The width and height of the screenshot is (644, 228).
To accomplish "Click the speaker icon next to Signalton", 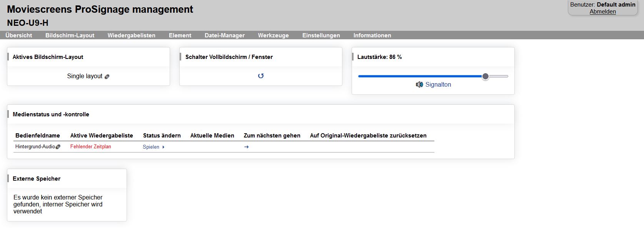I will (x=419, y=84).
